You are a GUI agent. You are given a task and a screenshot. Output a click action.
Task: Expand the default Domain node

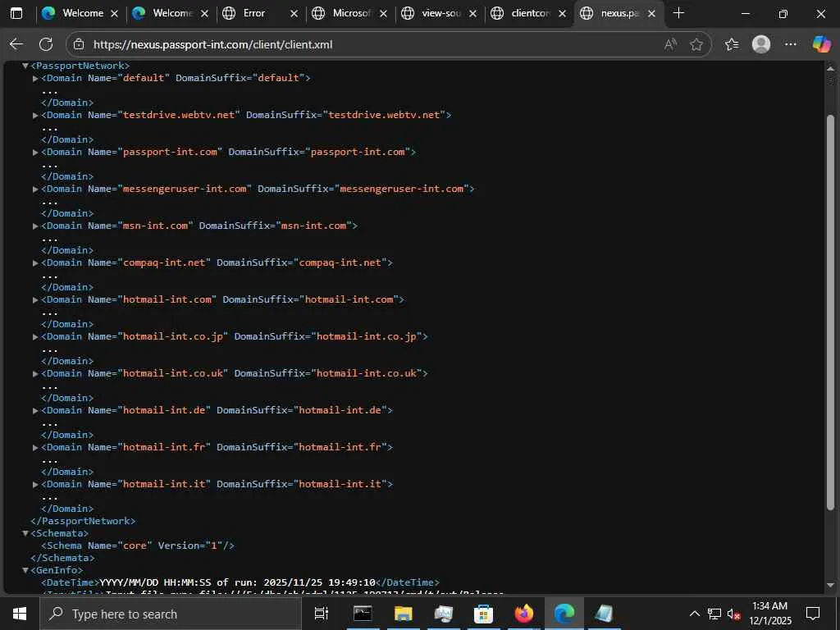pyautogui.click(x=35, y=78)
